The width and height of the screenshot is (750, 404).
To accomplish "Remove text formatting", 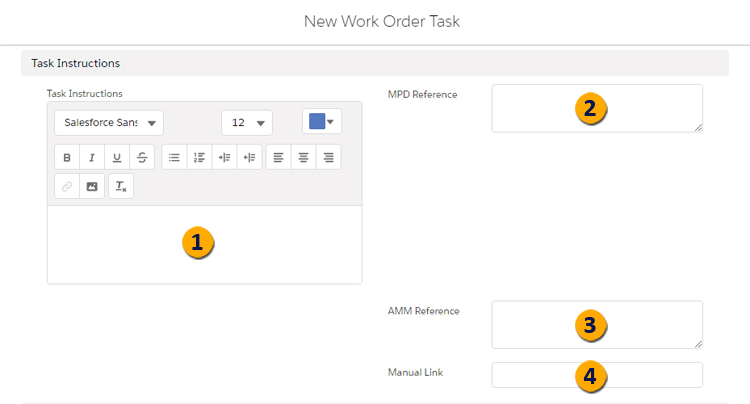I will 121,186.
